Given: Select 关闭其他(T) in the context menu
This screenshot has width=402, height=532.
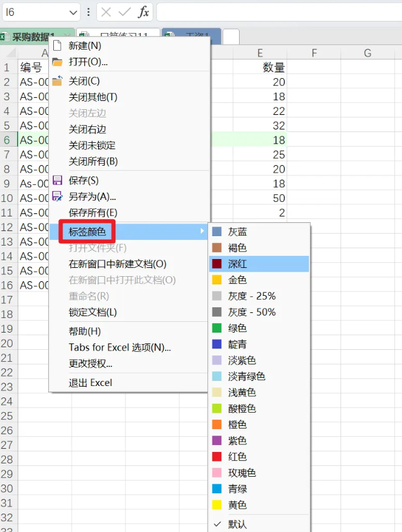Looking at the screenshot, I should pos(93,97).
